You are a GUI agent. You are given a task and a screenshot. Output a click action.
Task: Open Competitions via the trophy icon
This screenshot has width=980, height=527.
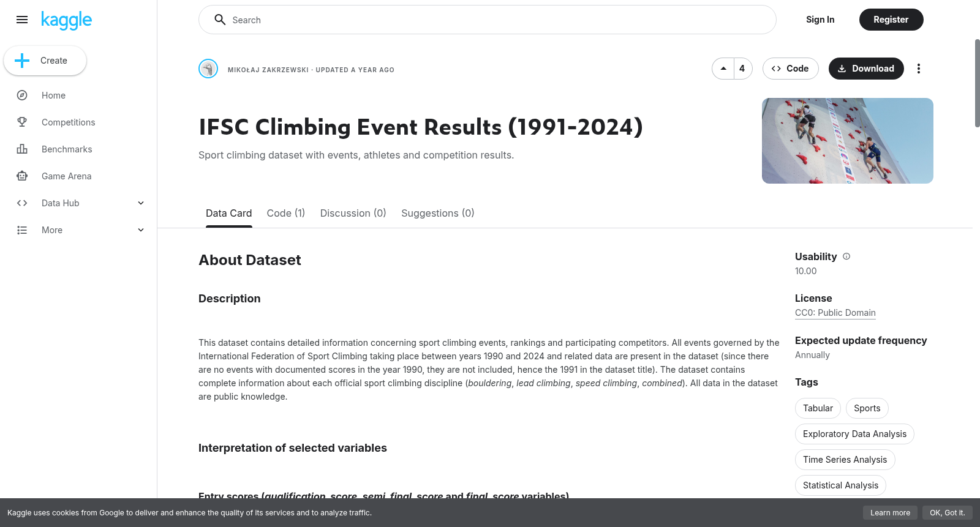point(22,122)
